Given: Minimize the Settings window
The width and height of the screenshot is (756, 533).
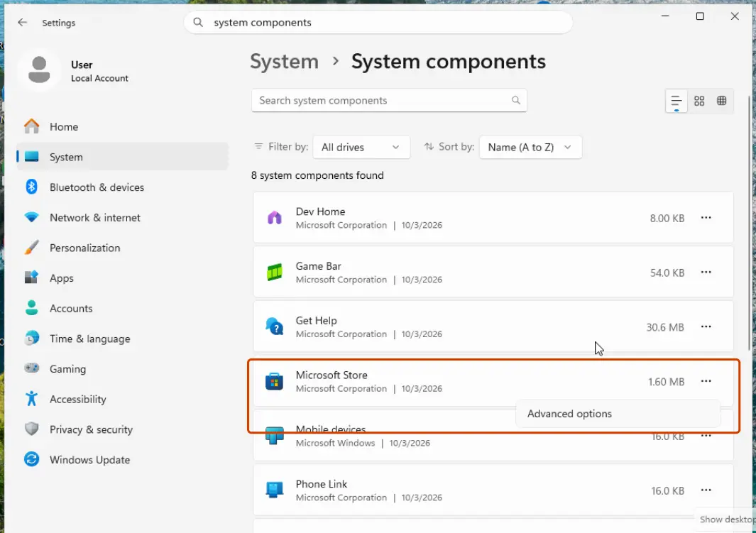Looking at the screenshot, I should [x=665, y=16].
